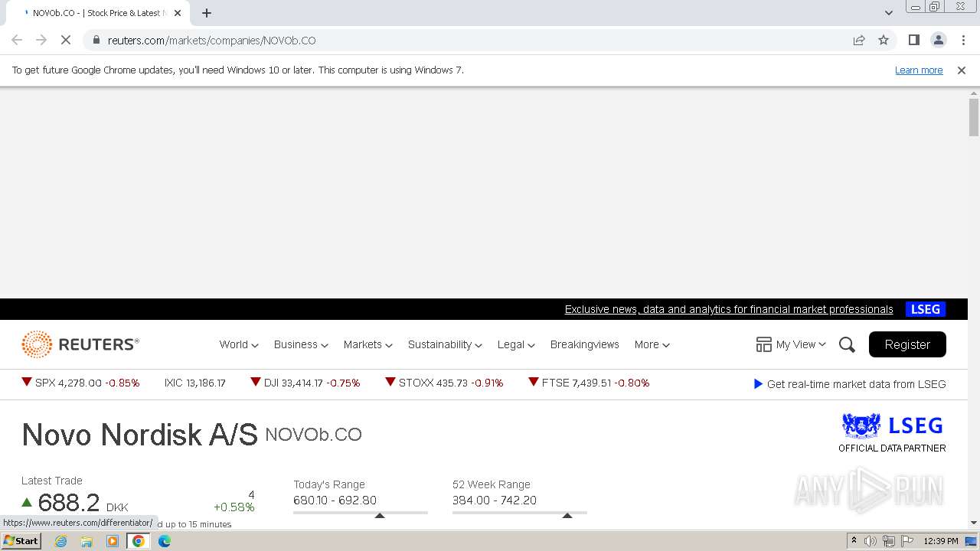This screenshot has width=980, height=551.
Task: Click the STOXX 435.73 ticker
Action: (x=444, y=383)
